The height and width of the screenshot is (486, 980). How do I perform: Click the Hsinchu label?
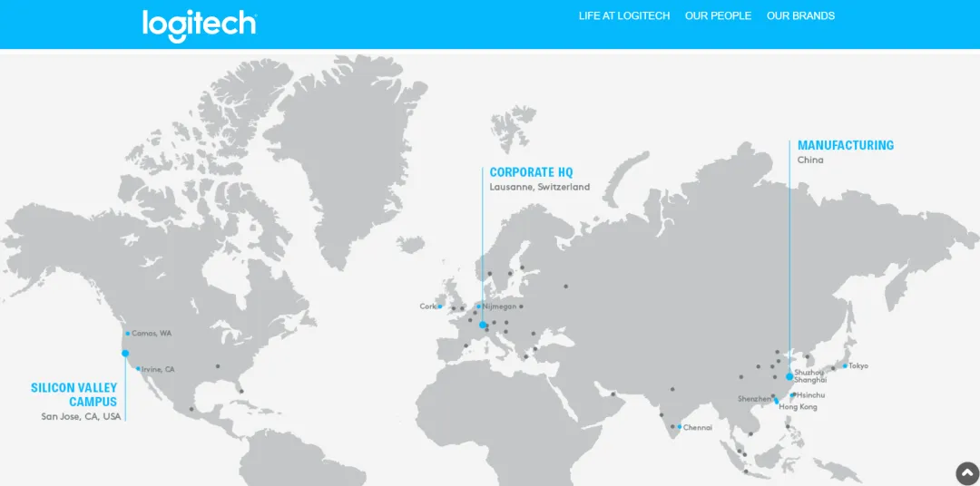[x=810, y=395]
